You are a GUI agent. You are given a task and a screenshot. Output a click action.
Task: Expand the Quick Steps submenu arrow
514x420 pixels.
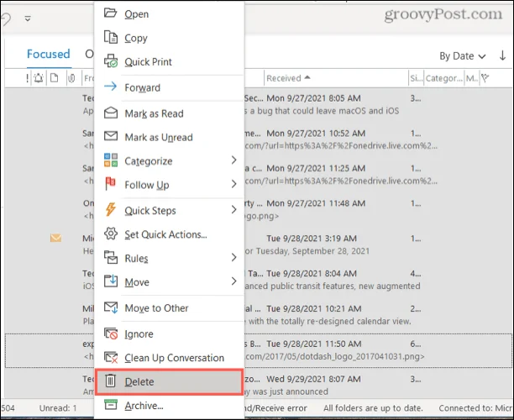[233, 209]
